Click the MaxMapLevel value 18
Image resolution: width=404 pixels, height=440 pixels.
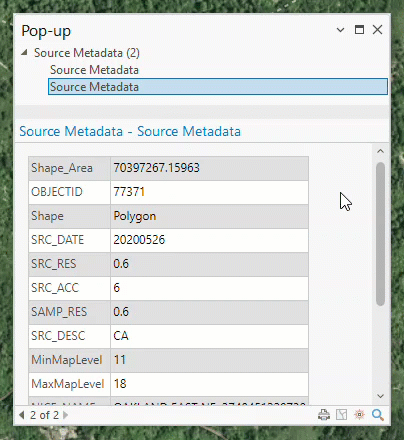click(x=120, y=384)
